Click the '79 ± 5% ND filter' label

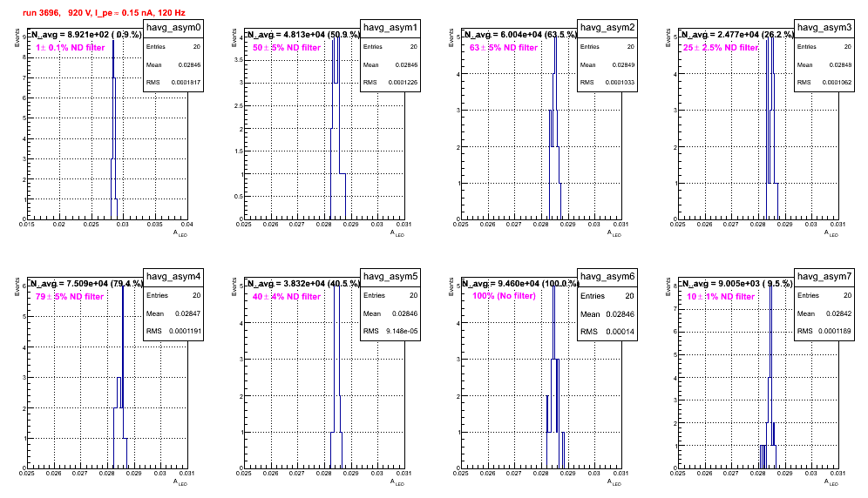coord(70,297)
